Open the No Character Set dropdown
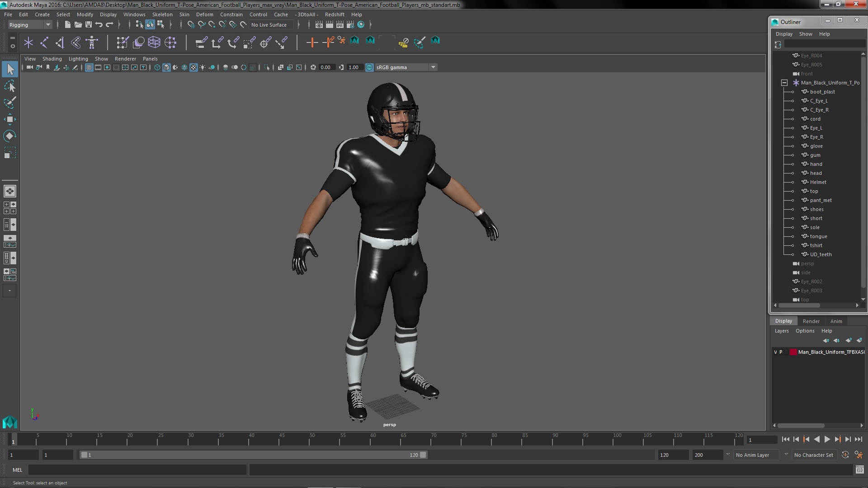 [x=816, y=455]
